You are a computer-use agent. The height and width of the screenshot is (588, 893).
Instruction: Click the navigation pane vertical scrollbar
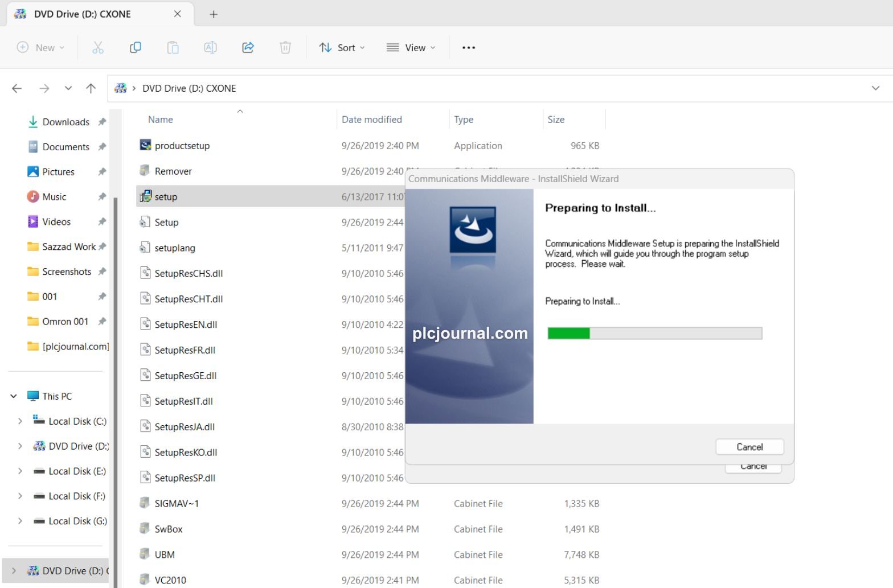click(x=116, y=393)
